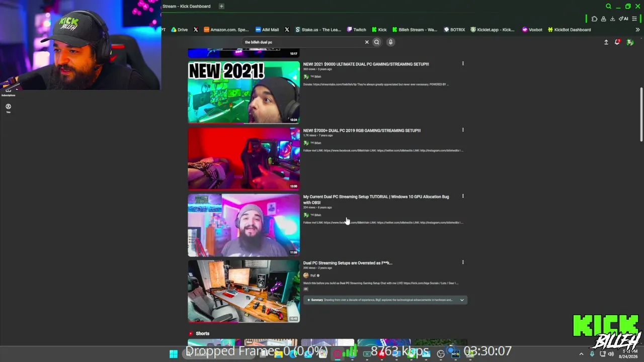The image size is (644, 362).
Task: Open the KickBot Dashboard bookmark
Action: tap(569, 30)
